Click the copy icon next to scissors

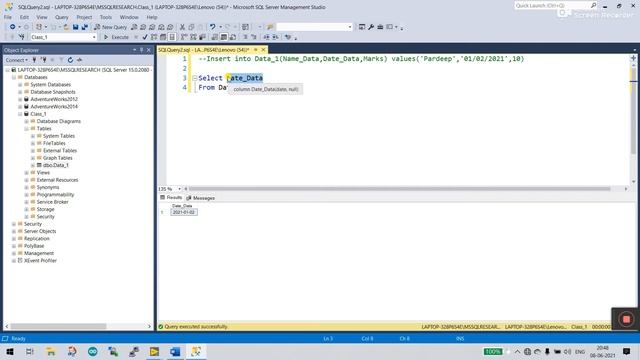191,27
